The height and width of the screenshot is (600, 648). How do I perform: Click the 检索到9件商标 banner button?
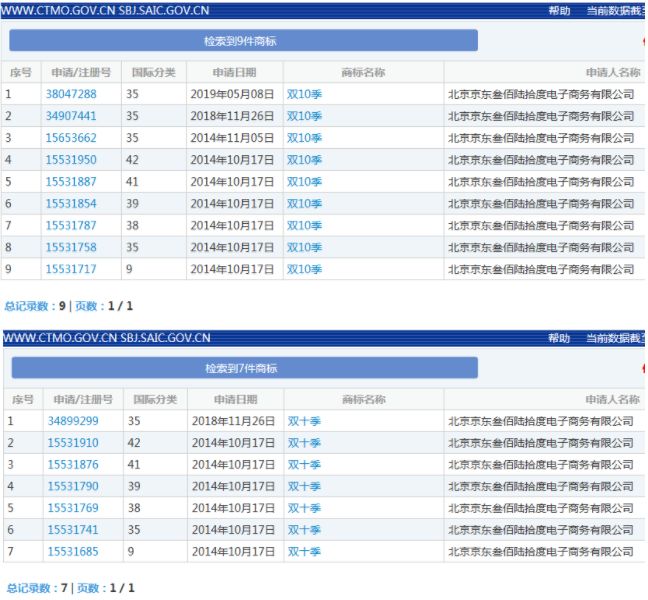243,40
